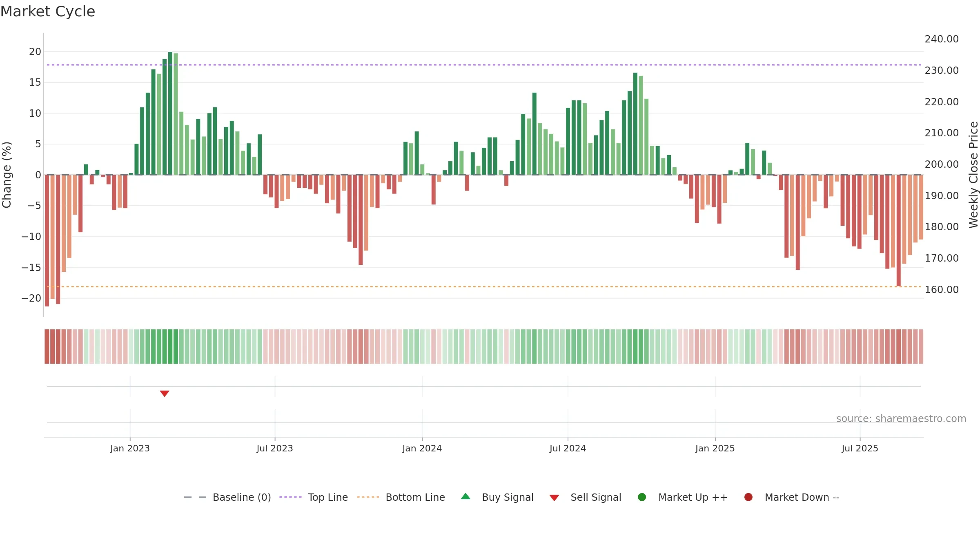Toggle Baseline (0) legend entry
This screenshot has width=980, height=551.
(x=227, y=497)
